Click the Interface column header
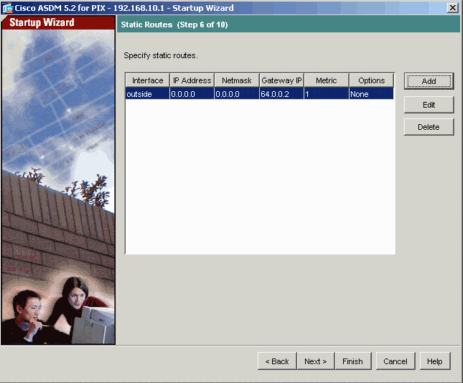 tap(147, 80)
